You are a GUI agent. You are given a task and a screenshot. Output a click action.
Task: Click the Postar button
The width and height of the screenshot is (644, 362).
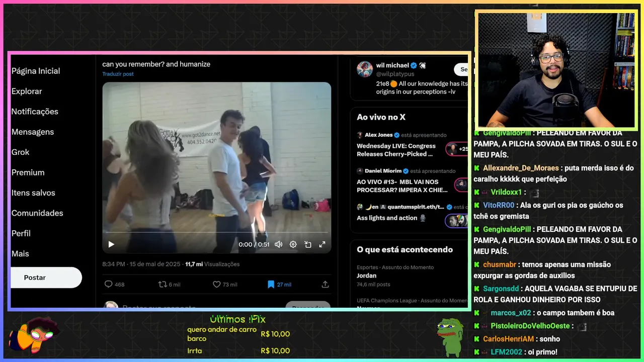(46, 278)
